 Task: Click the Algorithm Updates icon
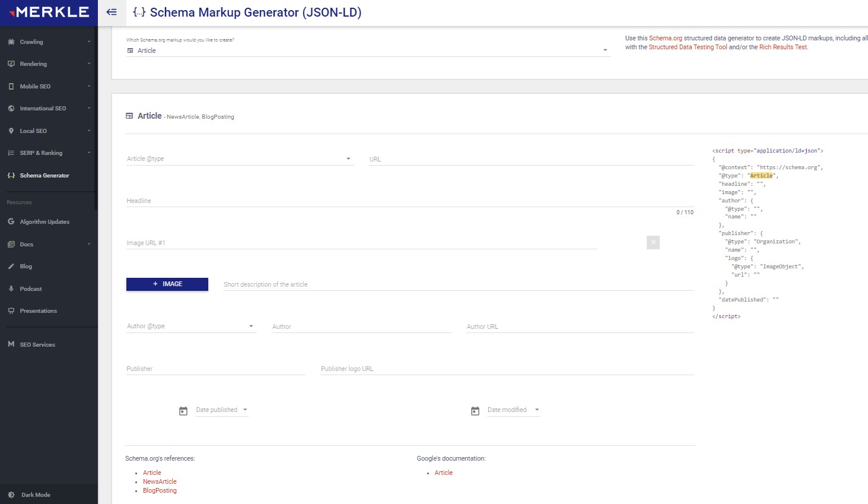10,221
